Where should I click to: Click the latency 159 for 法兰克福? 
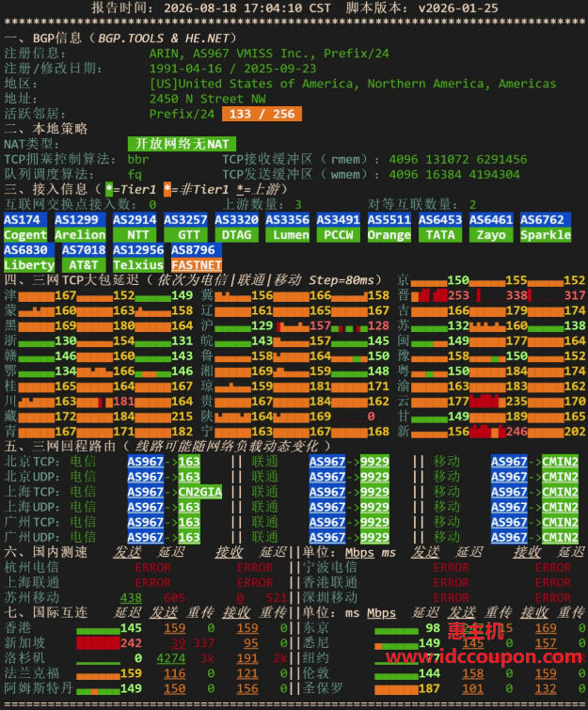pyautogui.click(x=131, y=673)
